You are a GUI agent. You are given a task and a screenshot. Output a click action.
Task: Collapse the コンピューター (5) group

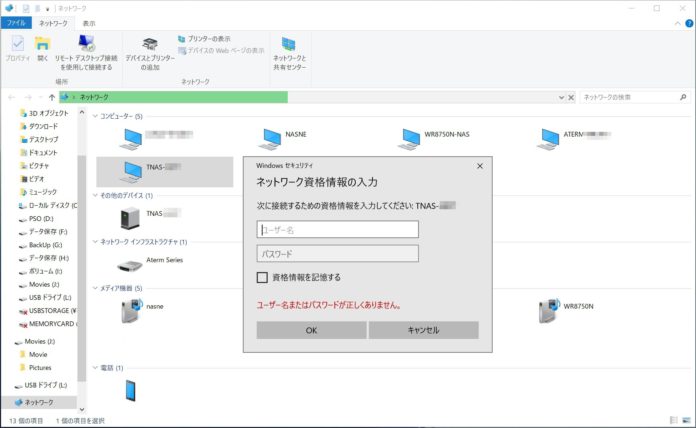point(95,116)
